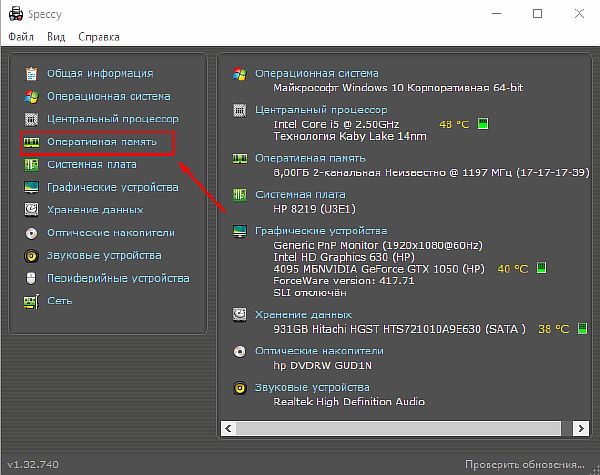This screenshot has height=475, width=600.
Task: Open the Вид menu
Action: [x=56, y=37]
